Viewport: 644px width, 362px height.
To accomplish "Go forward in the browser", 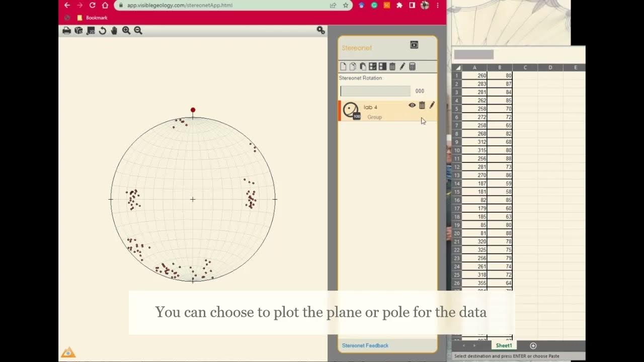I will click(x=79, y=5).
